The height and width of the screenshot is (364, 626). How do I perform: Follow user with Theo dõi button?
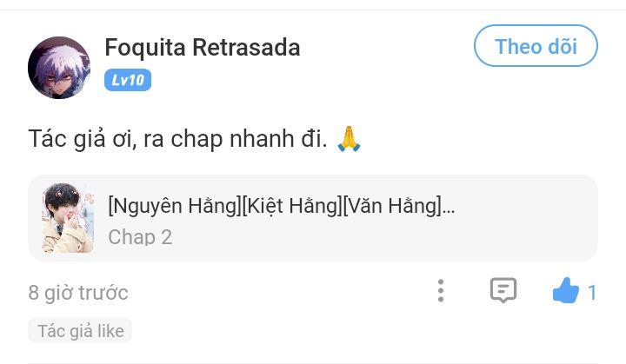[536, 46]
